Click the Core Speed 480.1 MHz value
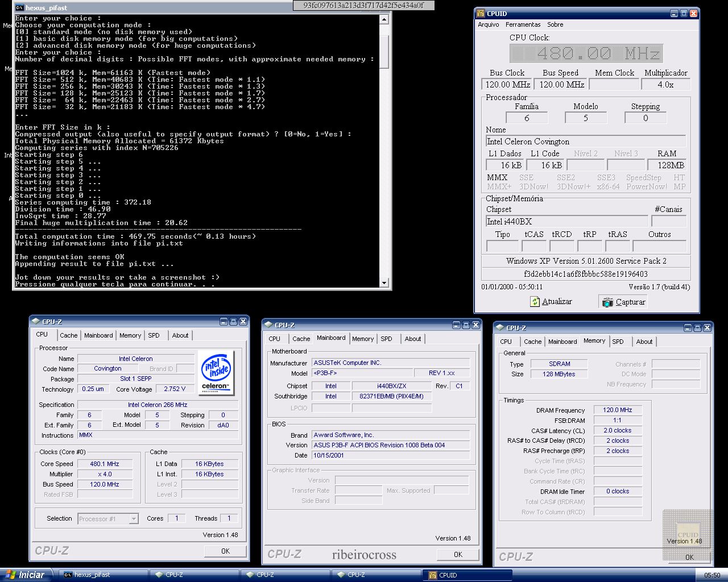The width and height of the screenshot is (728, 582). tap(105, 464)
